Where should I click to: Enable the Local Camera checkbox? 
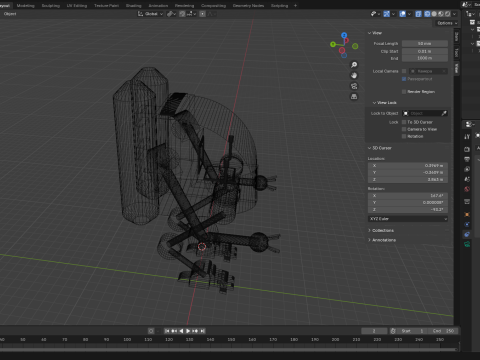(x=404, y=71)
